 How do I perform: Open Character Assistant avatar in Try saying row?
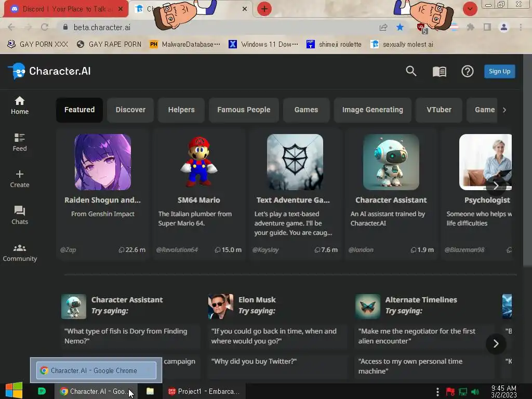[74, 307]
